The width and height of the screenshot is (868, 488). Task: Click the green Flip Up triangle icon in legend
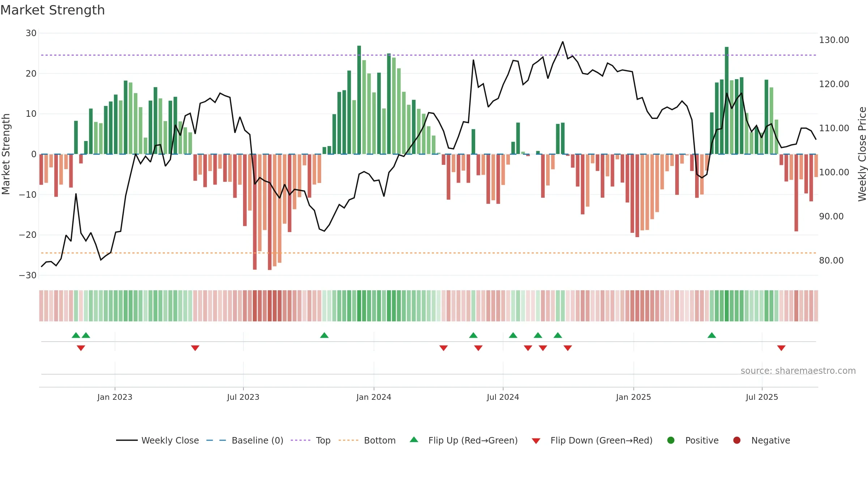tap(414, 440)
